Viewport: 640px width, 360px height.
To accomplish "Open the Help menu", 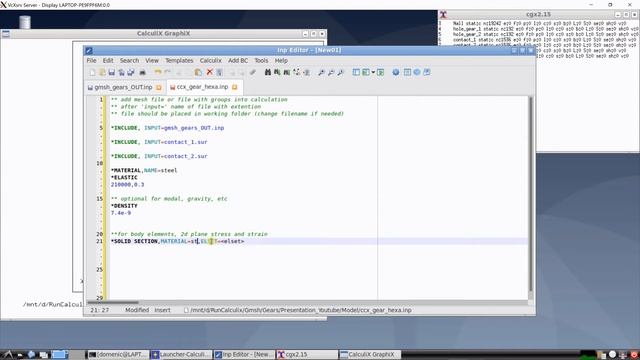I will pyautogui.click(x=281, y=60).
